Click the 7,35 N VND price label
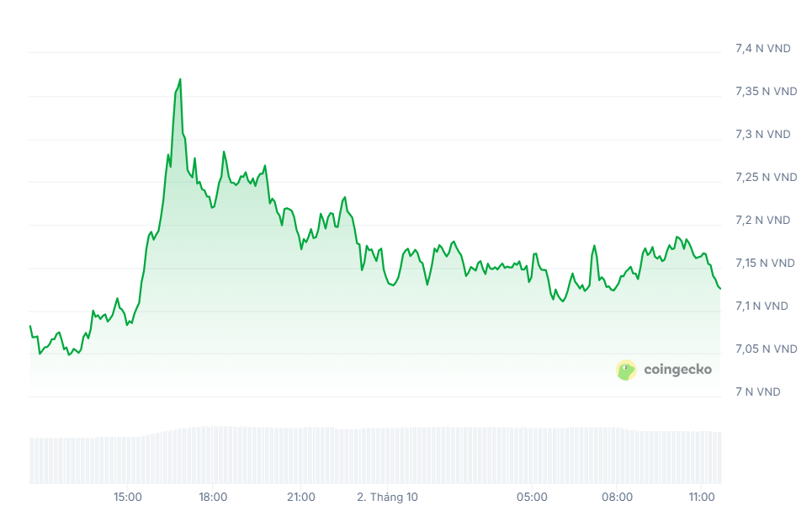The height and width of the screenshot is (511, 812). [766, 91]
